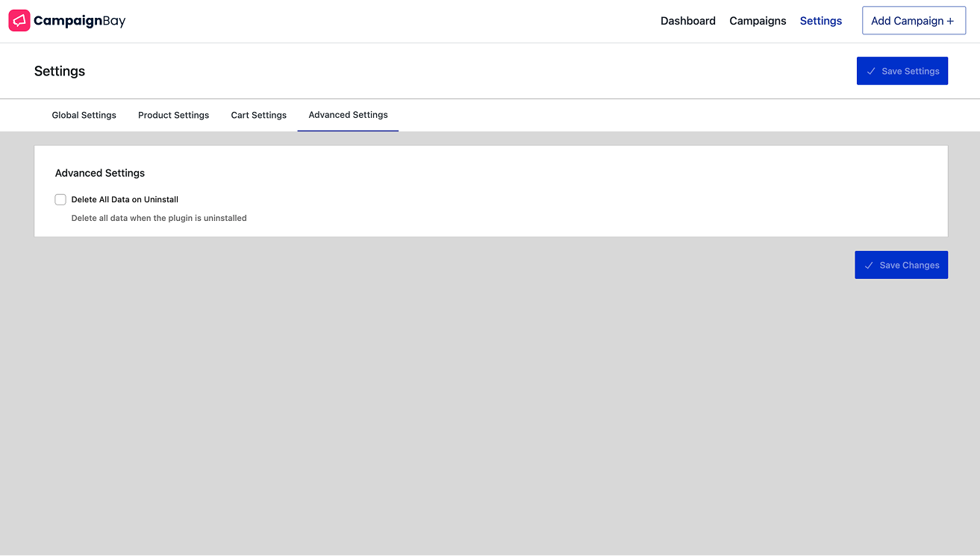Click Add Campaign
This screenshot has width=980, height=556.
[x=914, y=20]
